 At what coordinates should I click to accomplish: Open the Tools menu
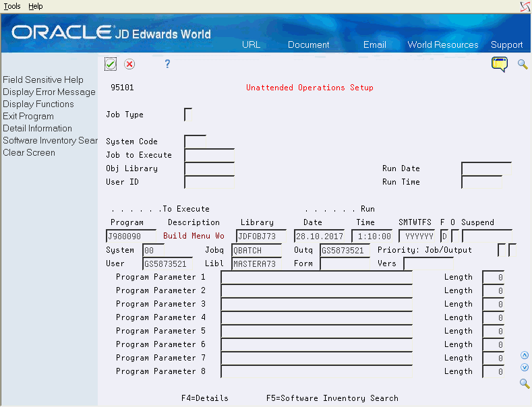pyautogui.click(x=12, y=6)
